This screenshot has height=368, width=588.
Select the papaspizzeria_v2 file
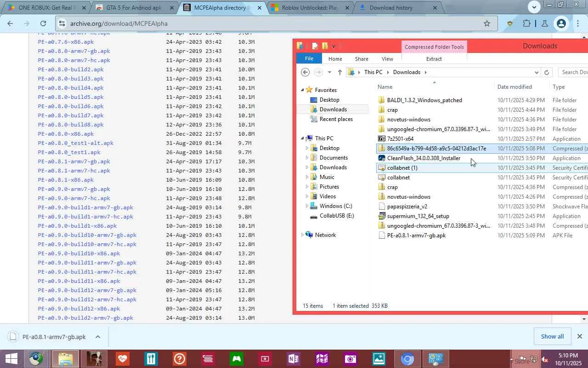407,207
